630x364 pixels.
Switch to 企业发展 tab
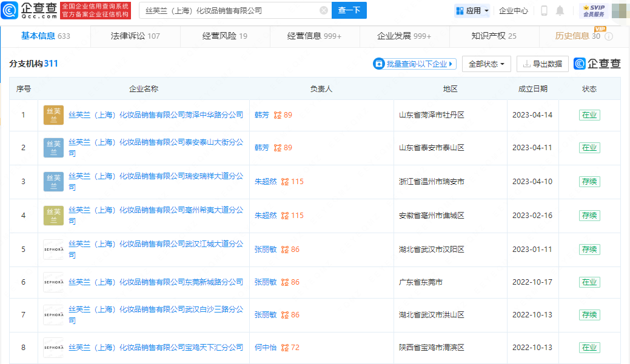coord(404,36)
